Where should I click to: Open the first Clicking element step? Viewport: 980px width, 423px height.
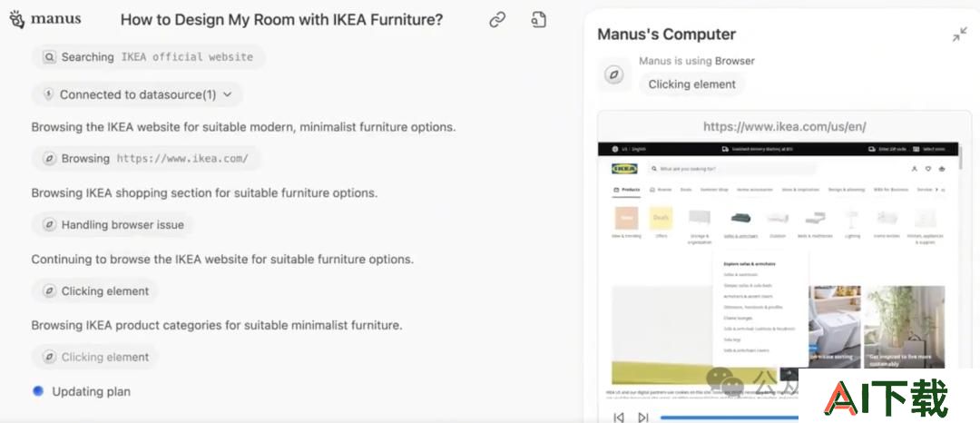[95, 291]
